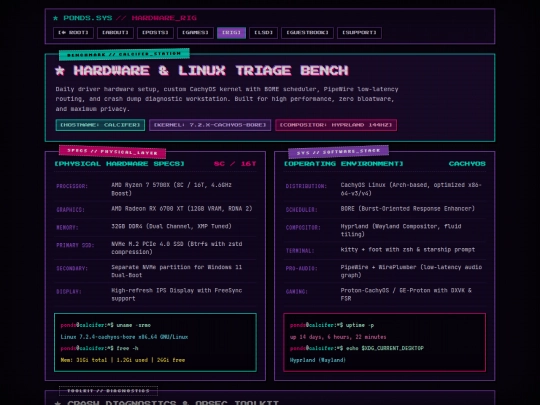Click the PROCESSOR: row label

pos(72,186)
